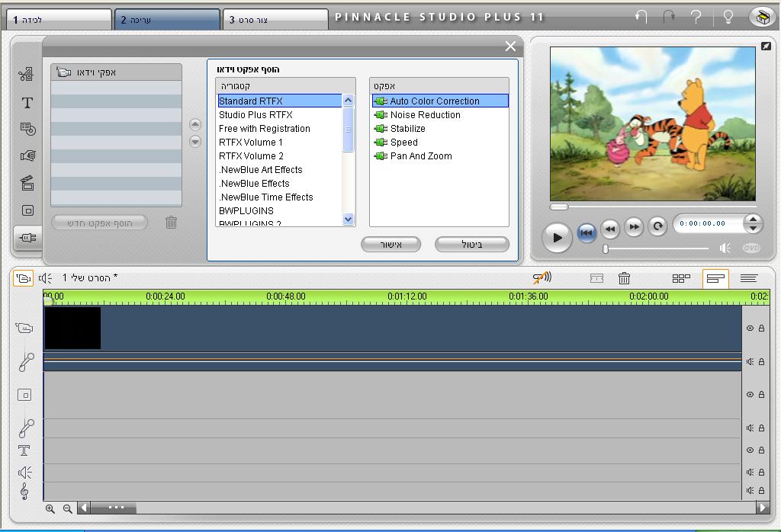Image resolution: width=781 pixels, height=532 pixels.
Task: Select the Title (T) tool in the toolbox sidebar
Action: coord(27,103)
